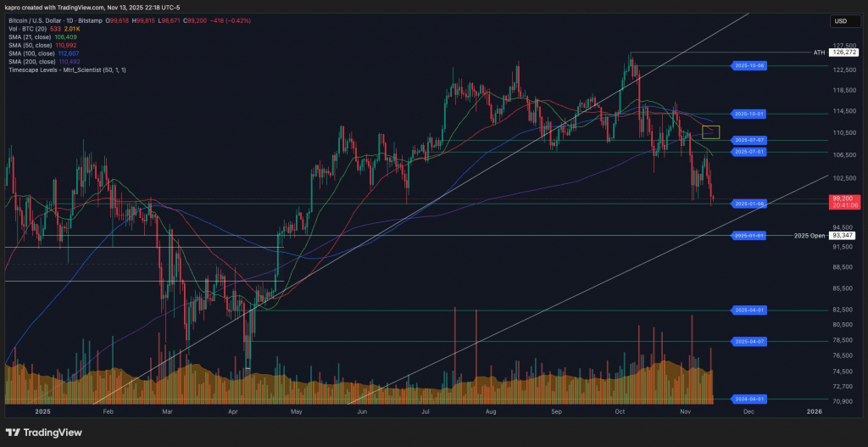Select the 2025-04-01 level tag
Image resolution: width=868 pixels, height=447 pixels.
coord(750,310)
